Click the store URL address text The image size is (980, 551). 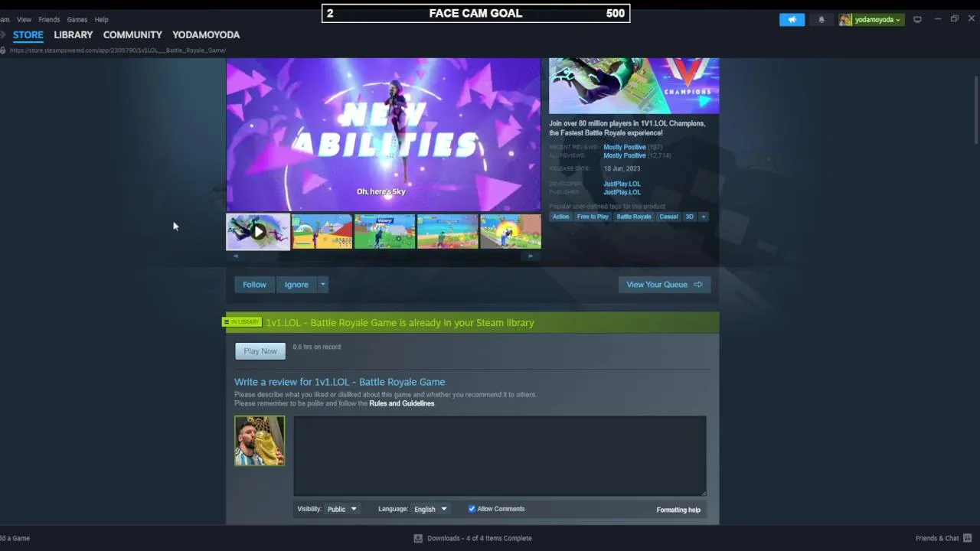point(118,51)
